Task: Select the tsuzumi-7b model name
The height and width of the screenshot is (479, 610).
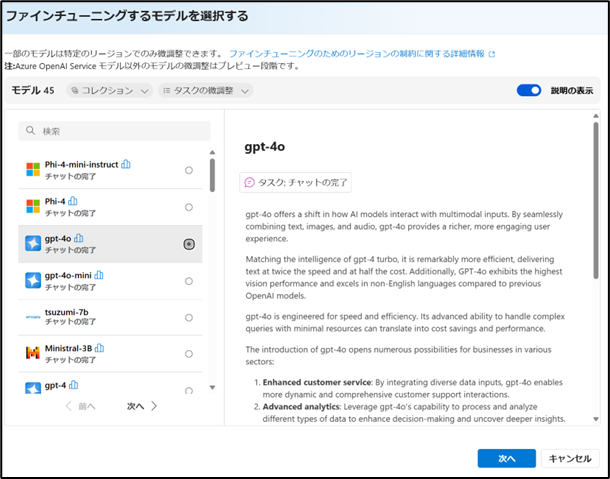Action: pyautogui.click(x=67, y=312)
